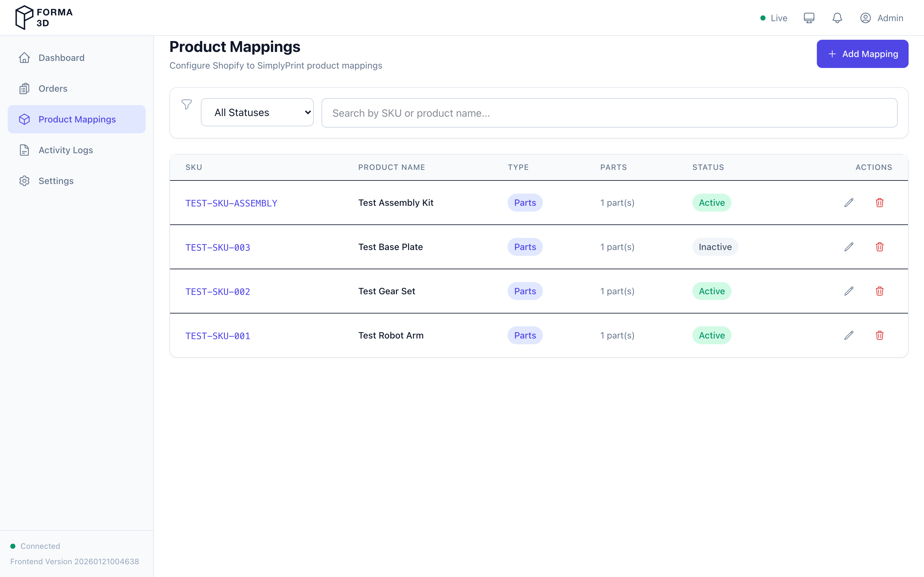This screenshot has width=924, height=577.
Task: Click the monitor display icon in header
Action: 809,18
